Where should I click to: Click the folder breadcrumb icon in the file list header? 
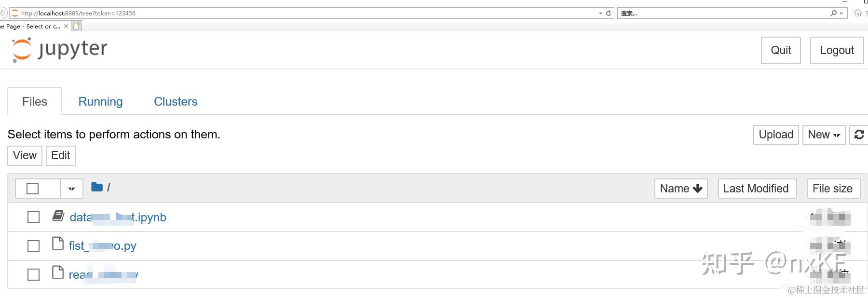[x=96, y=187]
